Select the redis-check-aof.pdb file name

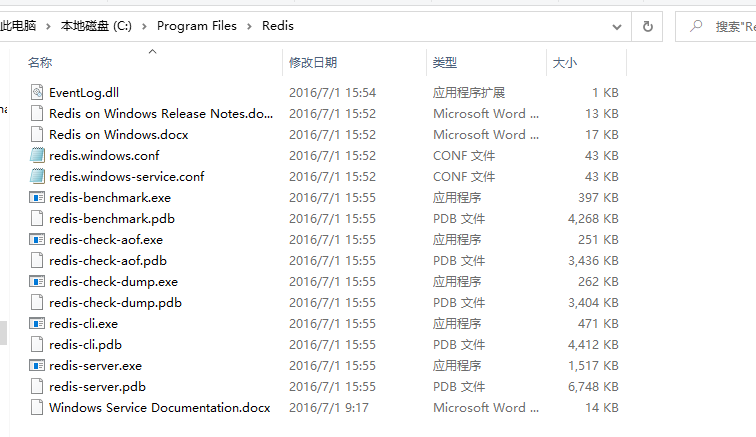coord(108,260)
